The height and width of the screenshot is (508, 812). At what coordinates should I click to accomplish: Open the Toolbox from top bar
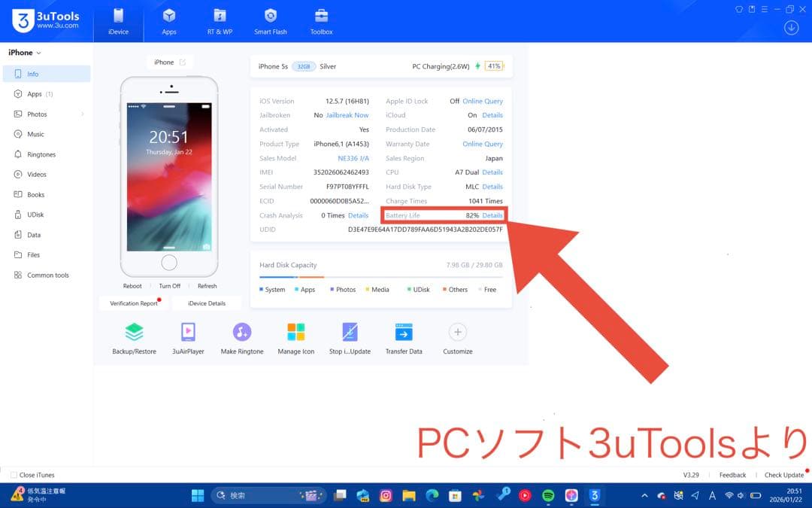(x=321, y=21)
